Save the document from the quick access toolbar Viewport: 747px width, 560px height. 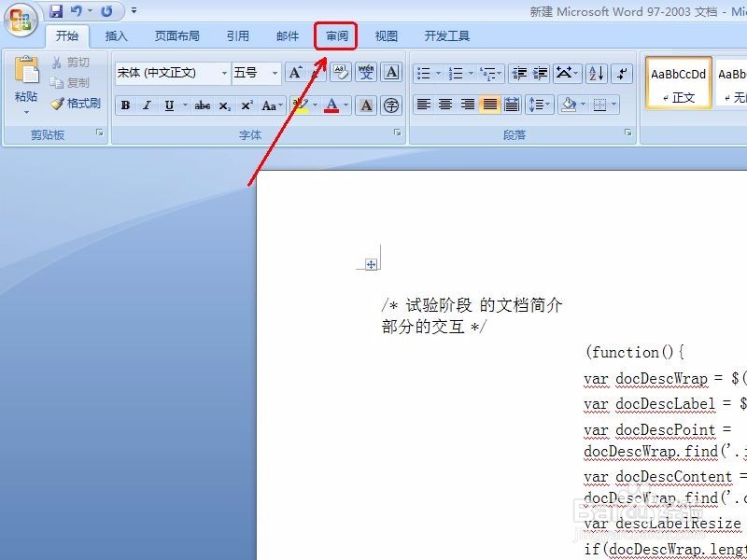pyautogui.click(x=56, y=10)
